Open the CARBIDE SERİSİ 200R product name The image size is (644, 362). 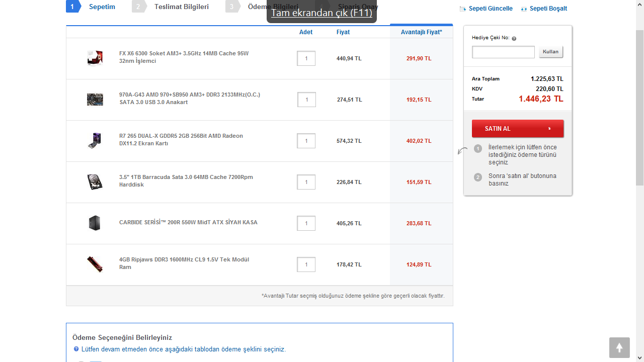tap(188, 222)
